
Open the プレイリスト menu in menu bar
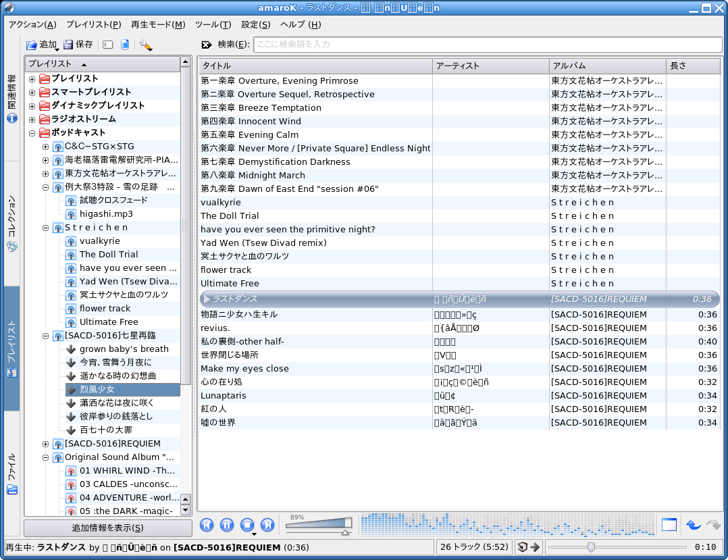pyautogui.click(x=93, y=24)
